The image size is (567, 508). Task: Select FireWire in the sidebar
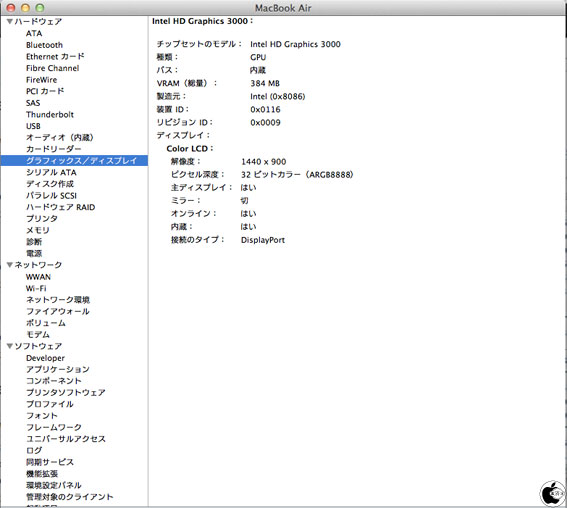tap(42, 80)
